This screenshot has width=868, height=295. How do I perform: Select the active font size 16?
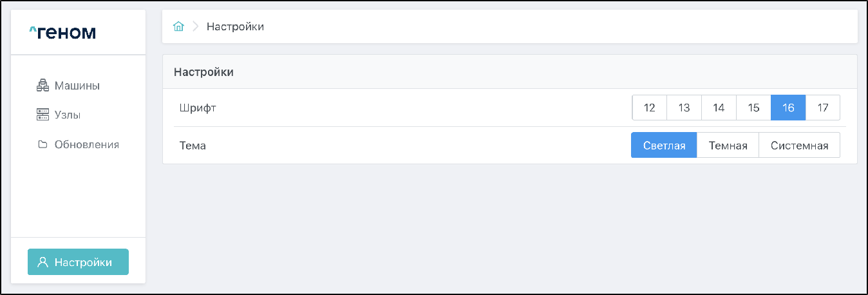click(788, 108)
